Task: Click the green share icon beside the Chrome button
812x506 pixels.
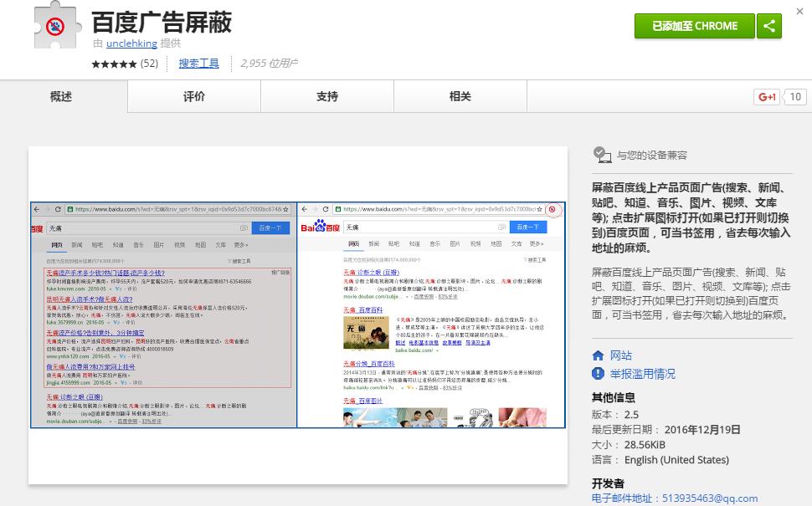Action: click(768, 26)
